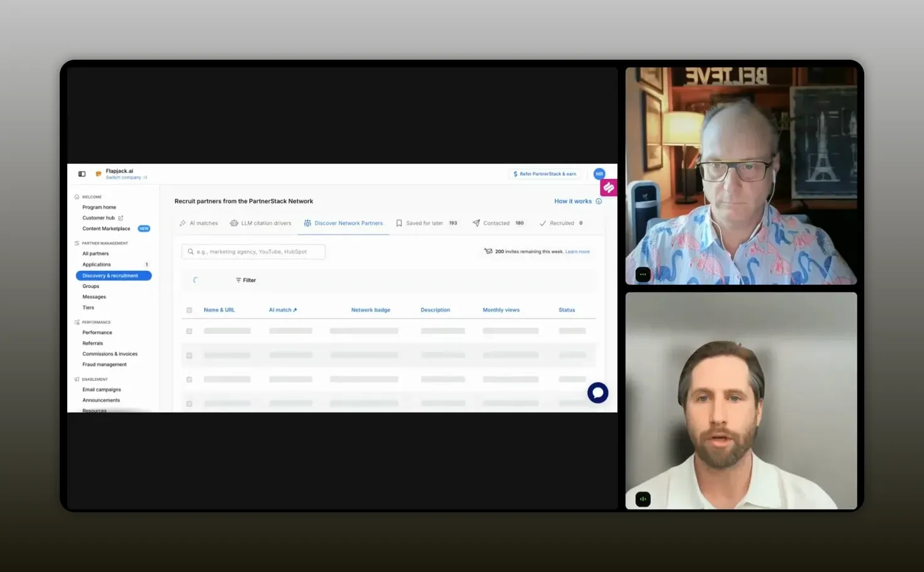This screenshot has width=924, height=572.
Task: Click the Status column header
Action: tap(567, 310)
